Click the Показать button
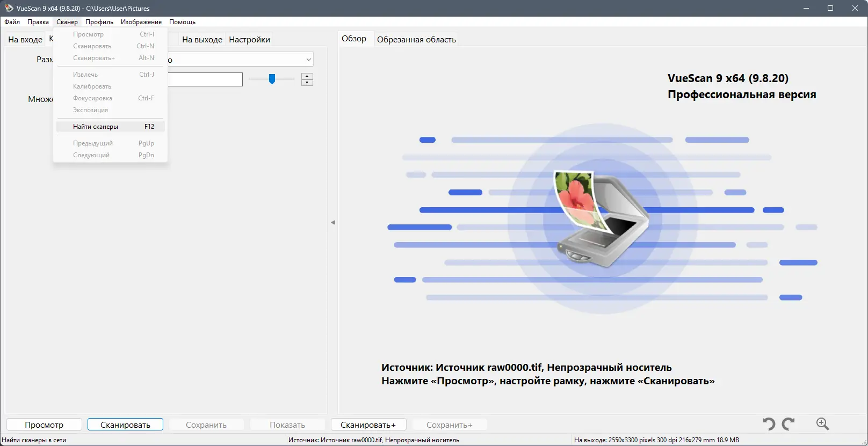 pos(287,425)
